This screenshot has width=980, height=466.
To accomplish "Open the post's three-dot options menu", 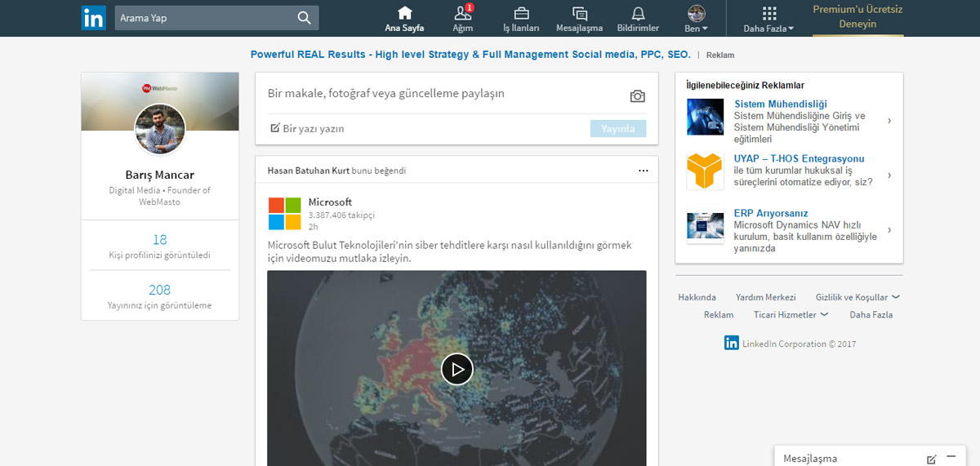I will point(644,171).
